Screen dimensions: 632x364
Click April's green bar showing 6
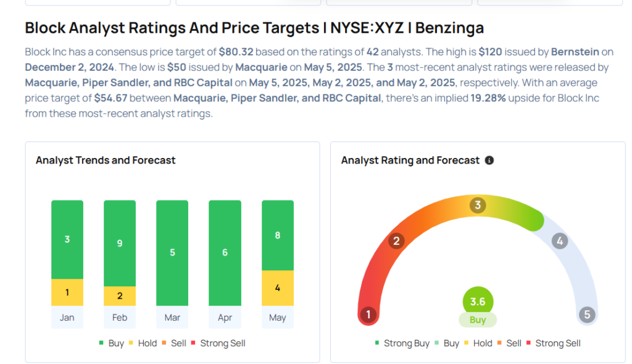(x=225, y=252)
